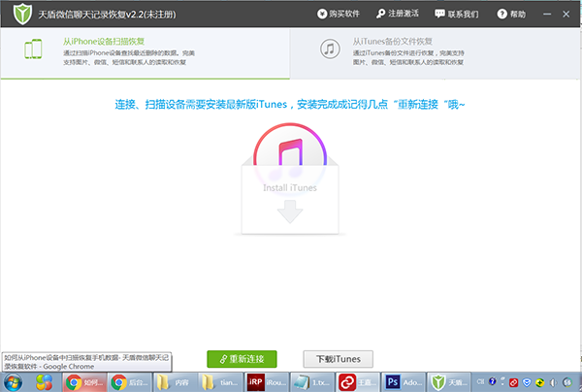
Task: Switch to the red link-icon taskbar app
Action: 357,382
